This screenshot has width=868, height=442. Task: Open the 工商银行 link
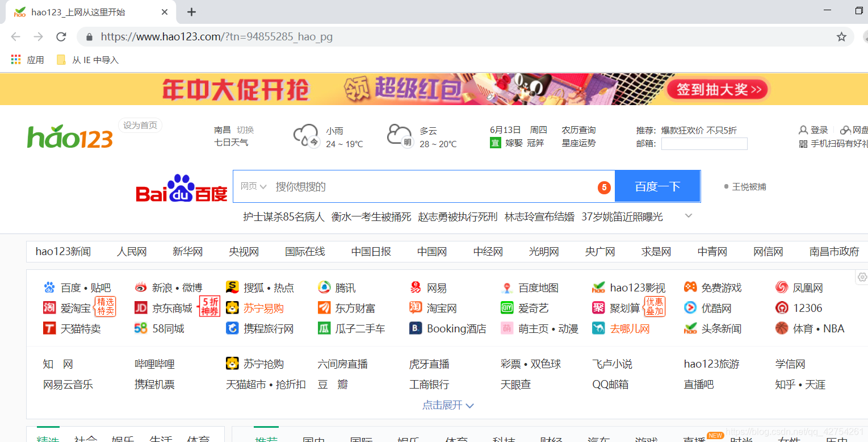point(429,385)
